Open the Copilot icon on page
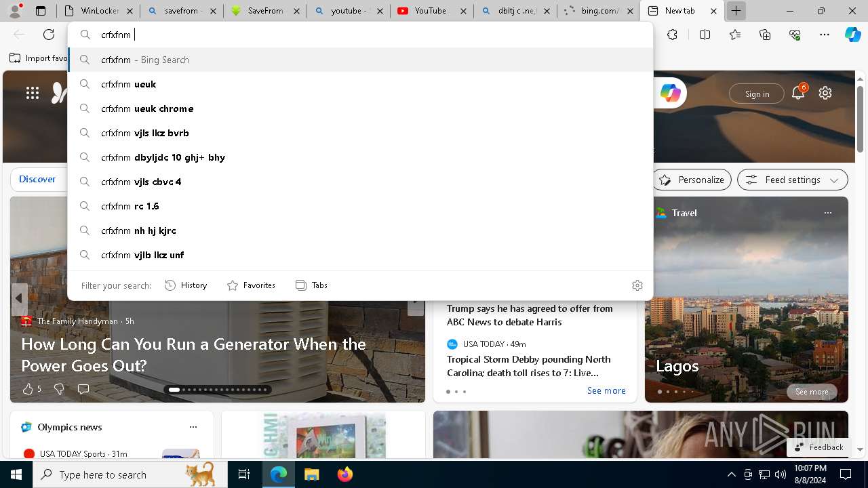This screenshot has height=488, width=868. coord(671,94)
